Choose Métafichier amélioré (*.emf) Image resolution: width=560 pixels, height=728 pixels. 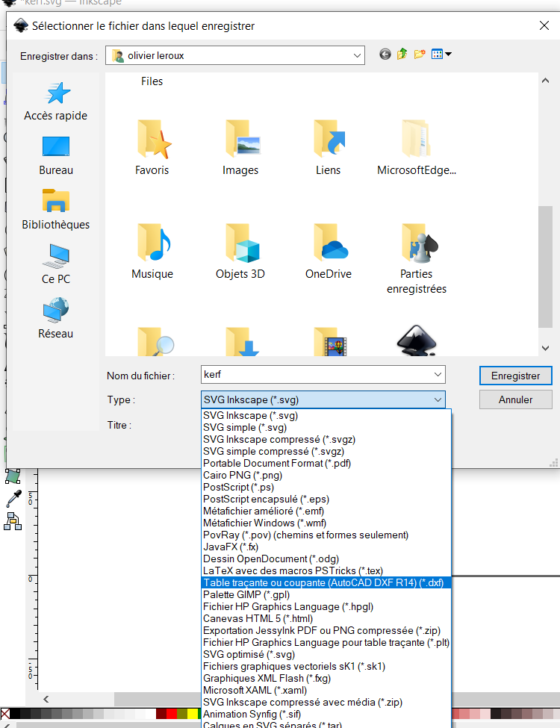click(x=326, y=511)
